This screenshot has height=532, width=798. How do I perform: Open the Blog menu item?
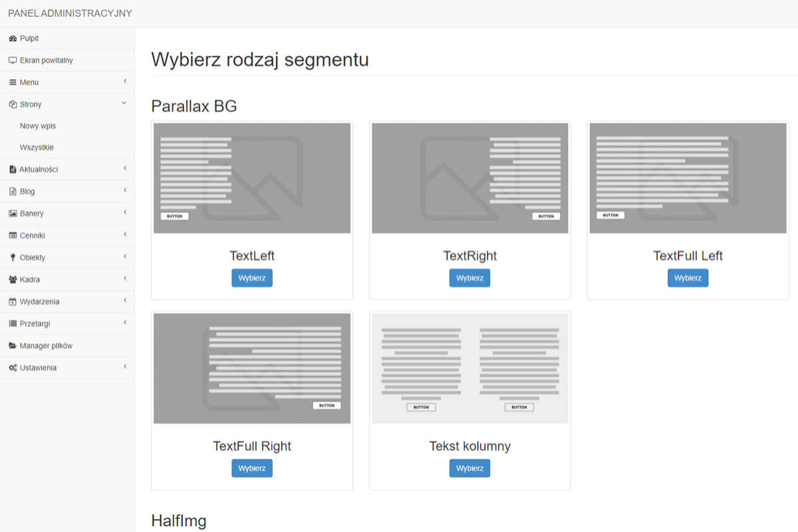pos(27,192)
